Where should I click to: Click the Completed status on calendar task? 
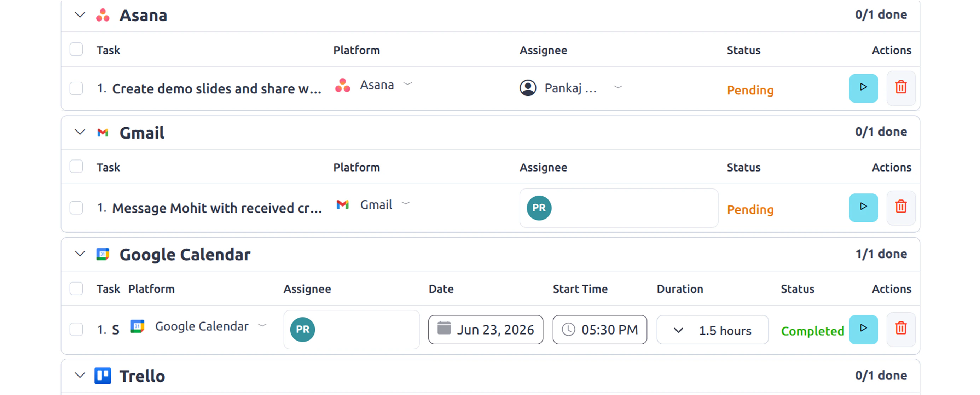coord(813,331)
